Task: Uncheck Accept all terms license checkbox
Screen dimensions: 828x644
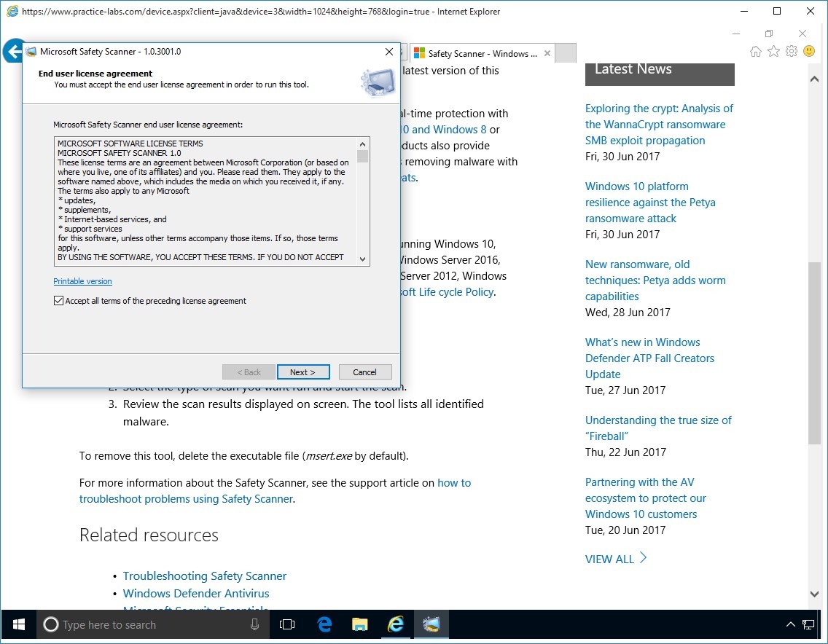Action: tap(59, 301)
